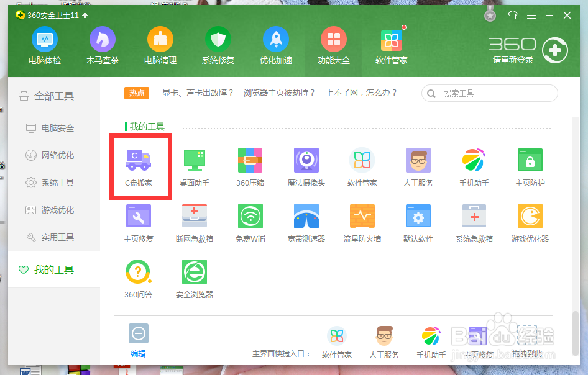The height and width of the screenshot is (375, 588).
Task: Open the 电脑体检 checkup icon
Action: point(45,45)
